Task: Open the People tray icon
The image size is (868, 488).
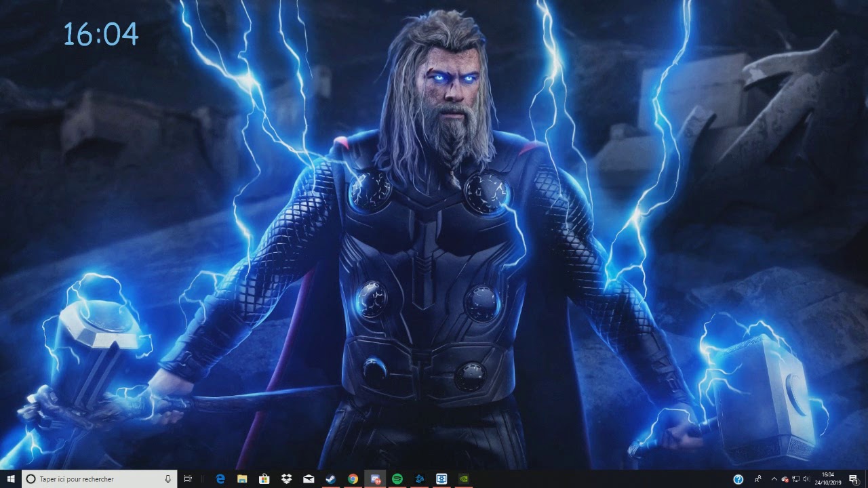Action: [758, 479]
